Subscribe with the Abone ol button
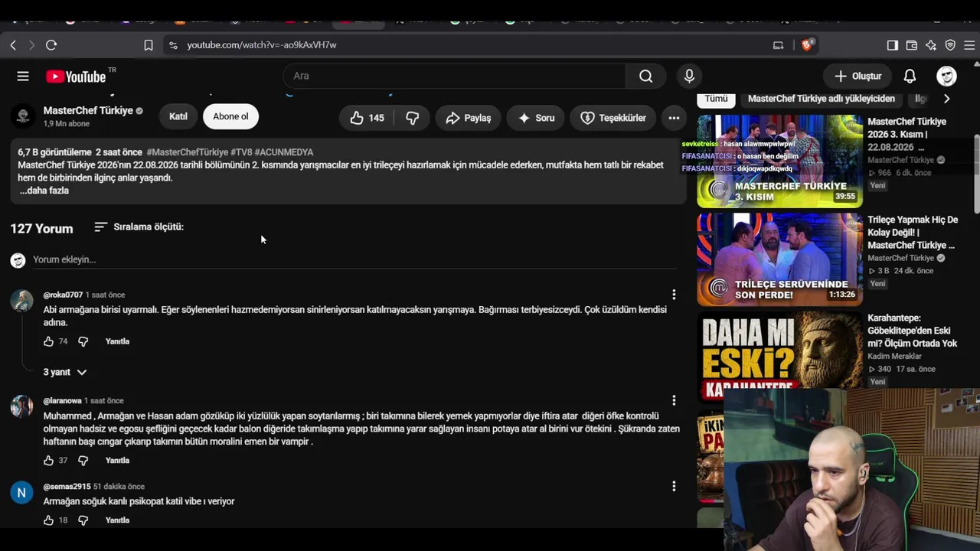The width and height of the screenshot is (980, 551). click(x=230, y=116)
